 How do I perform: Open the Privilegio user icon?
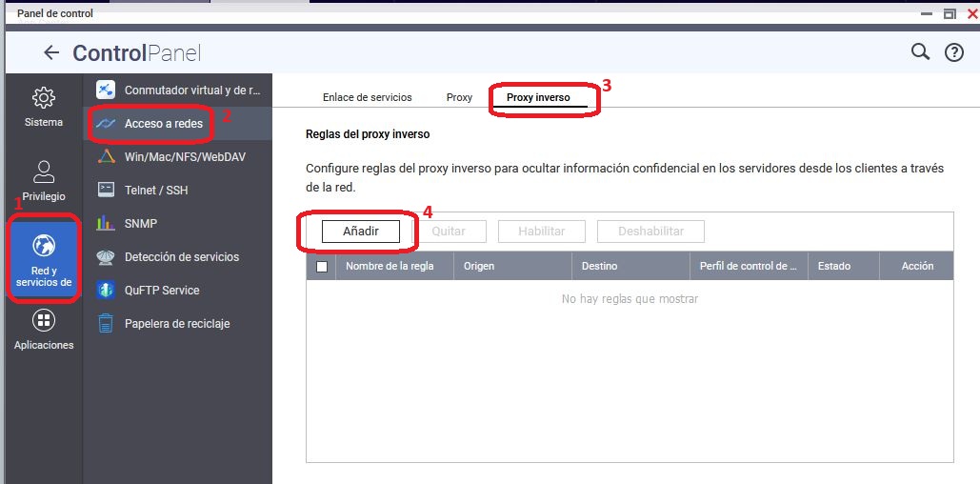tap(44, 171)
